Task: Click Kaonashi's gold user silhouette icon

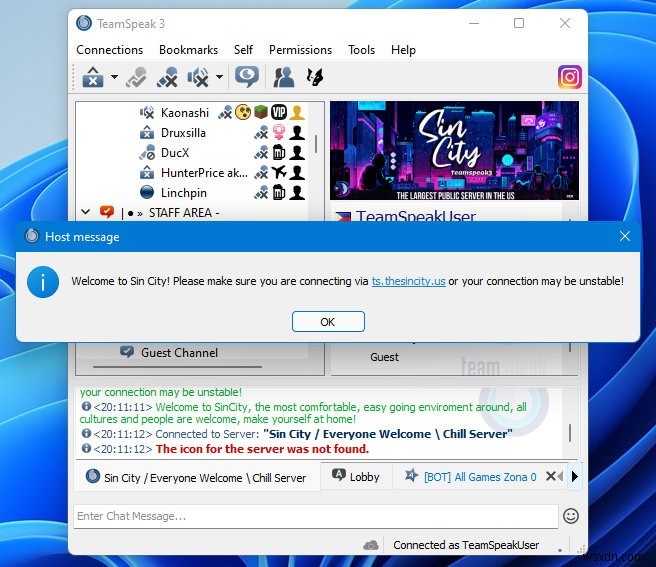Action: point(297,112)
